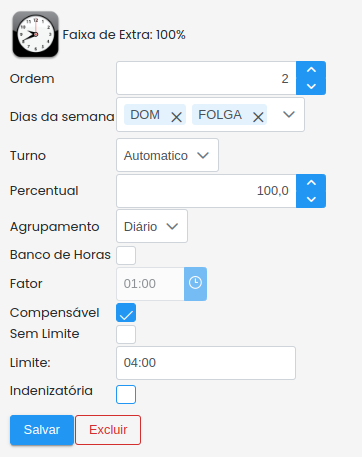Open the Turno Automatico dropdown
The width and height of the screenshot is (362, 457).
pos(167,155)
